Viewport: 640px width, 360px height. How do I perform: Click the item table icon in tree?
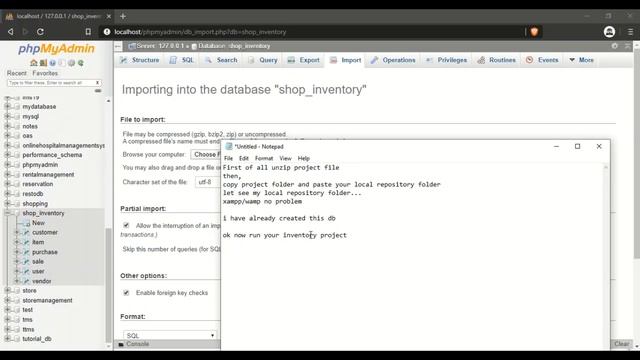(26, 242)
